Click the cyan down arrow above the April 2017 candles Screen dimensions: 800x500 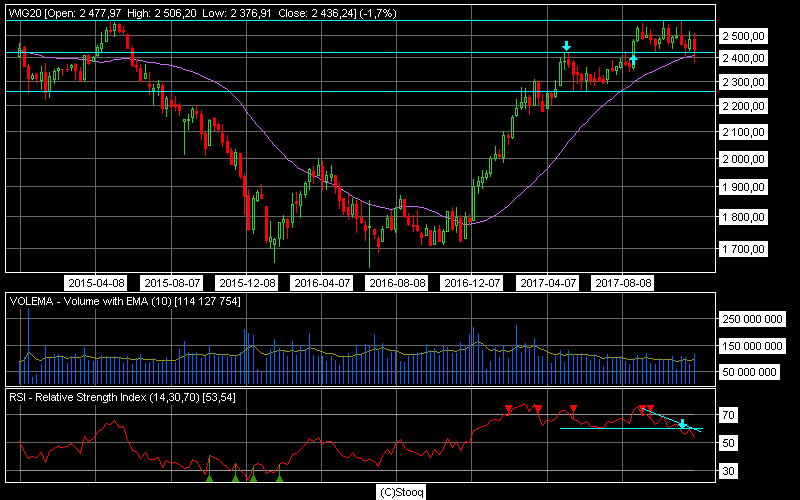coord(566,46)
